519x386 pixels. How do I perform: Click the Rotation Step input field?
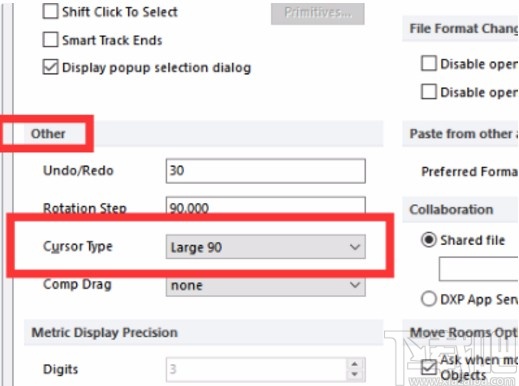coord(266,207)
